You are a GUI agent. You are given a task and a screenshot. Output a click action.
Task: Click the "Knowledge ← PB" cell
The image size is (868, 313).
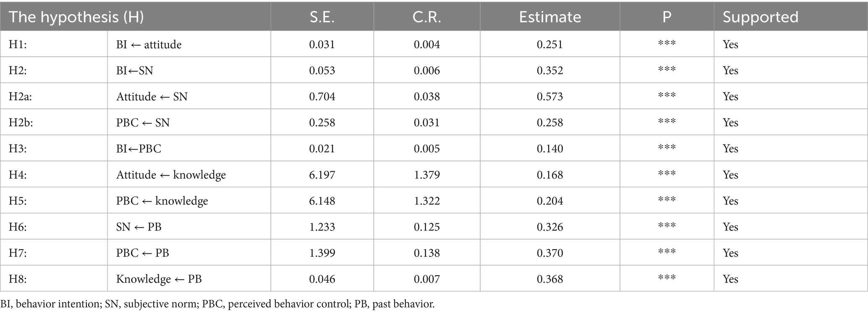(x=159, y=279)
